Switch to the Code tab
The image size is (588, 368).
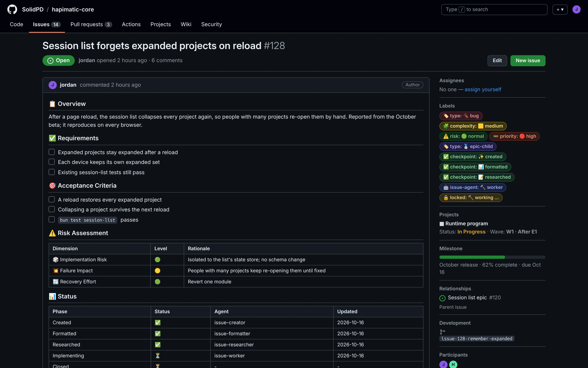[16, 24]
